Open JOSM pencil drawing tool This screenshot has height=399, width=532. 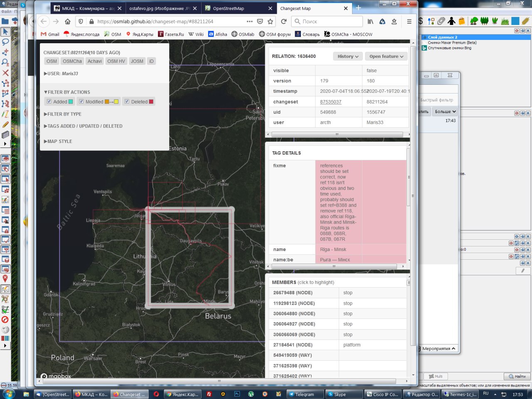click(x=5, y=124)
